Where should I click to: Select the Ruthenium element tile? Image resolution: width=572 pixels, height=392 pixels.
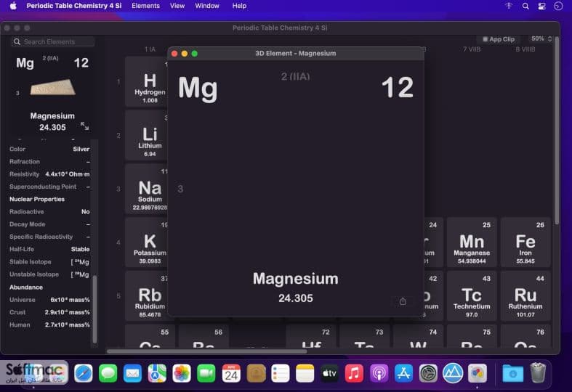525,296
